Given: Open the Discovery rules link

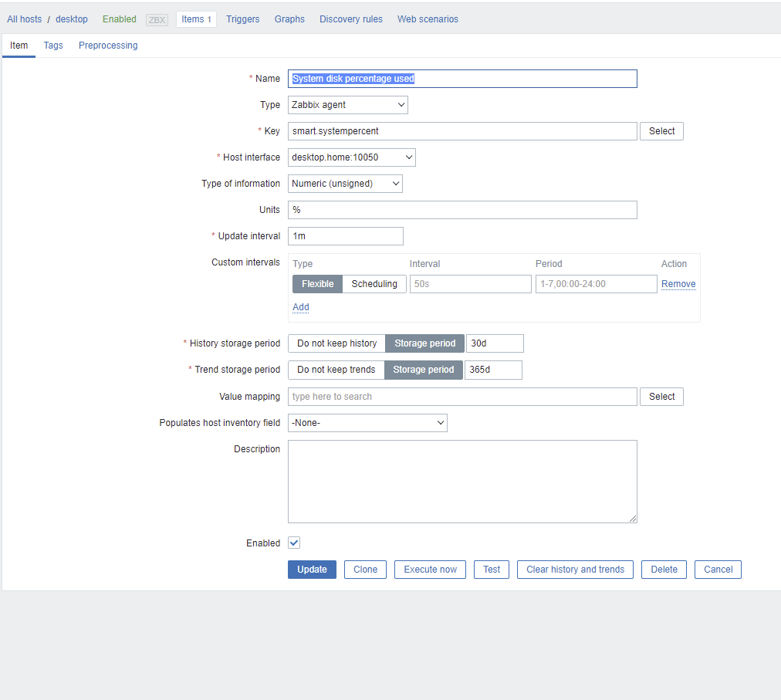Looking at the screenshot, I should tap(351, 19).
